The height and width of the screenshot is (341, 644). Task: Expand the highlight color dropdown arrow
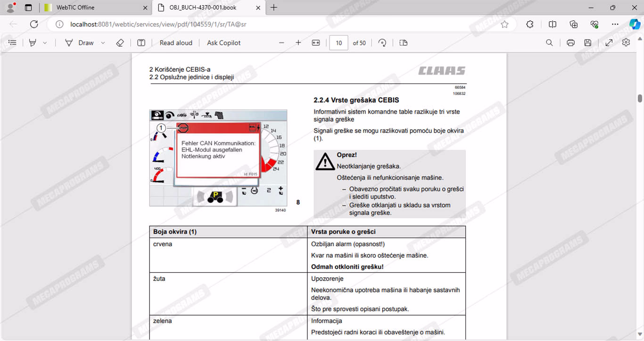[x=45, y=42]
